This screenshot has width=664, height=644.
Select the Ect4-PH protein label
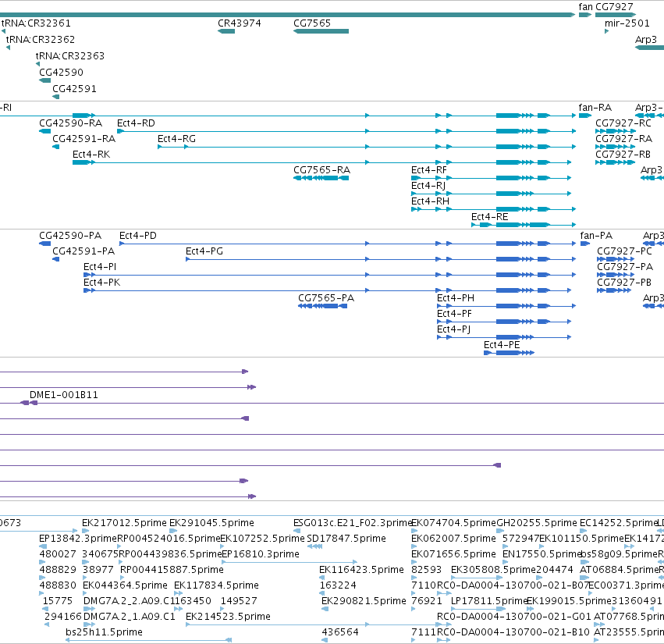pyautogui.click(x=456, y=298)
